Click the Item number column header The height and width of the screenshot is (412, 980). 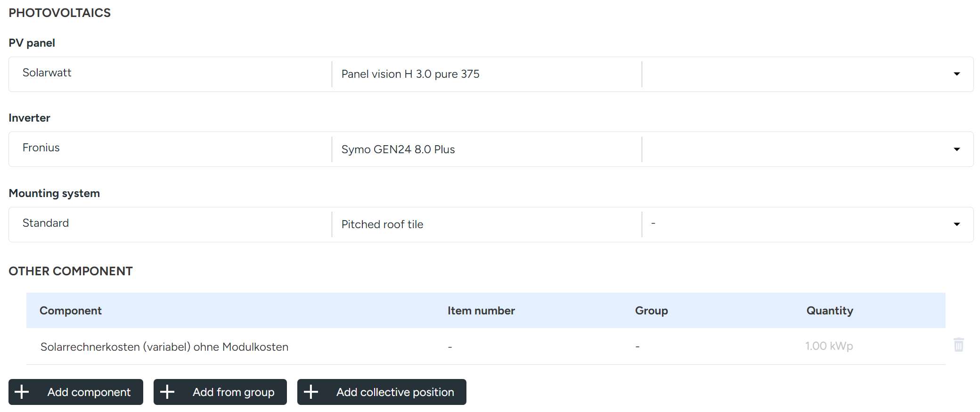coord(481,311)
